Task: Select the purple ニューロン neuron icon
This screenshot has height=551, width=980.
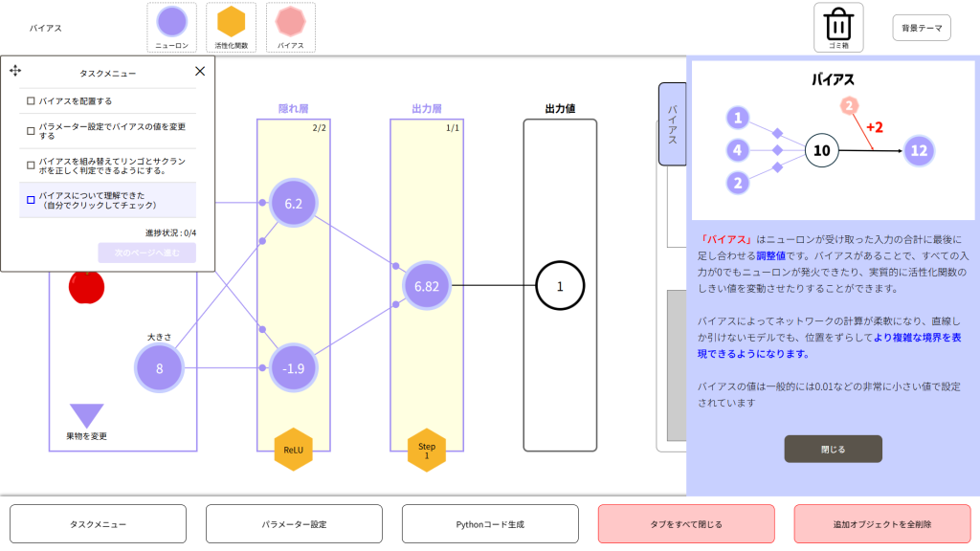Action: (x=171, y=22)
